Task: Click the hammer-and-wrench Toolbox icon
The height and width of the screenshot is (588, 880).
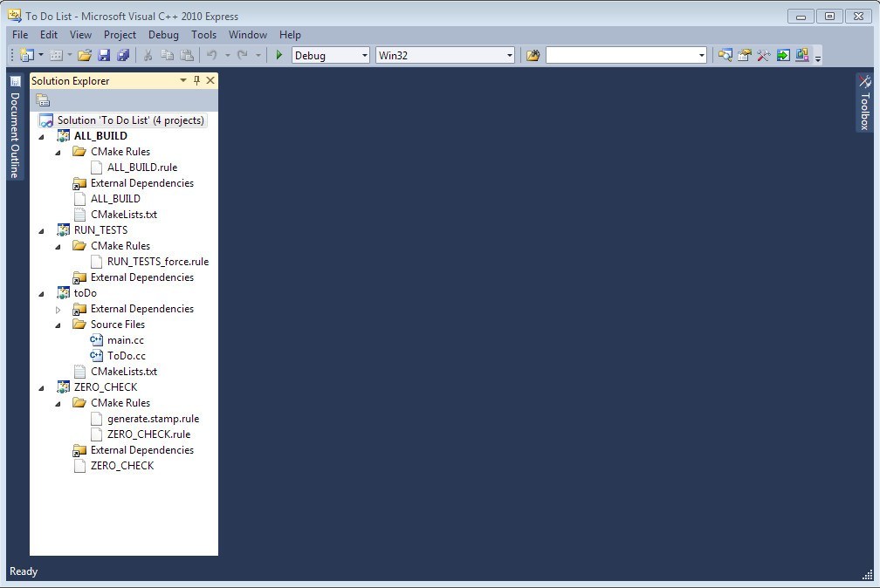Action: [763, 55]
